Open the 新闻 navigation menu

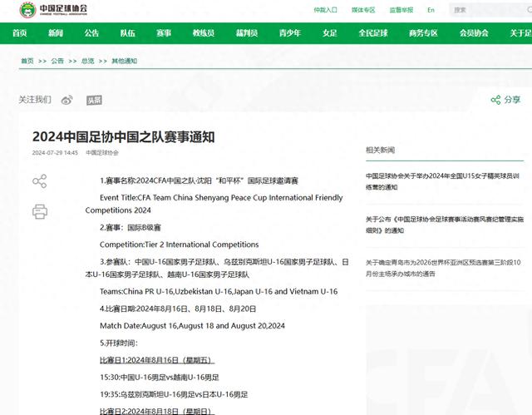coord(56,33)
